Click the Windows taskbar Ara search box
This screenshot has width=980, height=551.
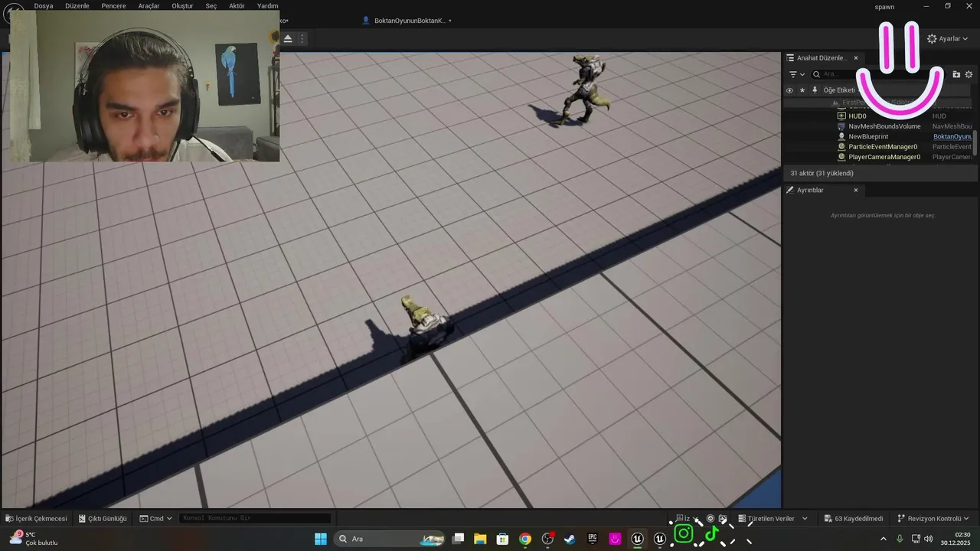point(390,539)
